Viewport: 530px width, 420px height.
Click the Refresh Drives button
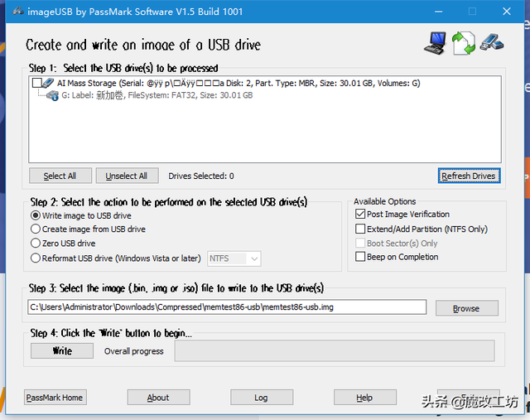(469, 176)
